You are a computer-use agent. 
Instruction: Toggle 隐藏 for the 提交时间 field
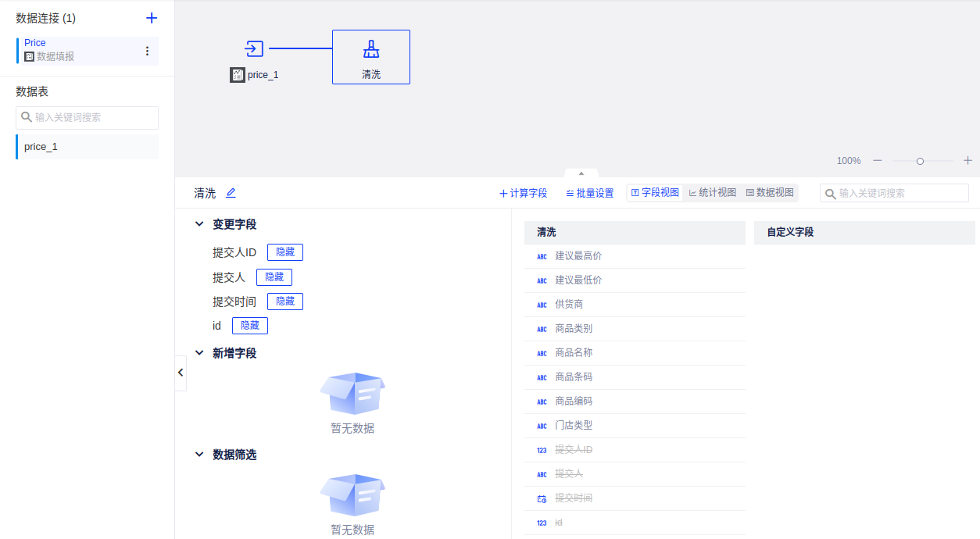[x=285, y=302]
